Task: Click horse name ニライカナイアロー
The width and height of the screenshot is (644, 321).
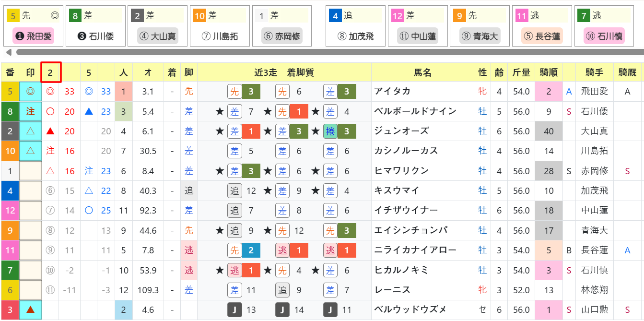Action: [x=415, y=250]
